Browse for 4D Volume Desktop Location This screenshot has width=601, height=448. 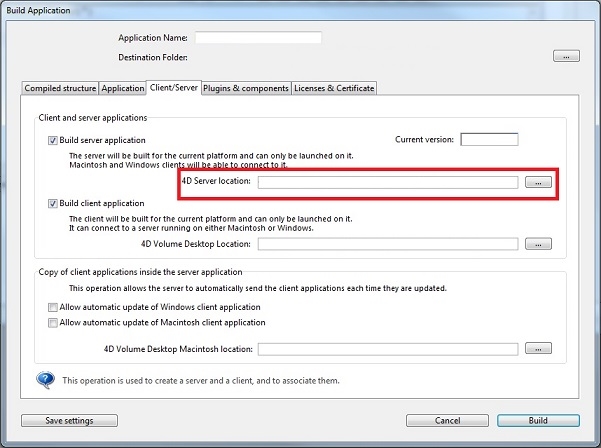click(538, 243)
